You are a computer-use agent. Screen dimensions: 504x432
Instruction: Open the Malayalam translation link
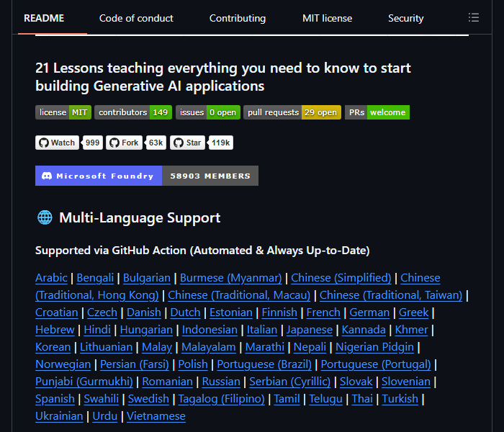[209, 348]
